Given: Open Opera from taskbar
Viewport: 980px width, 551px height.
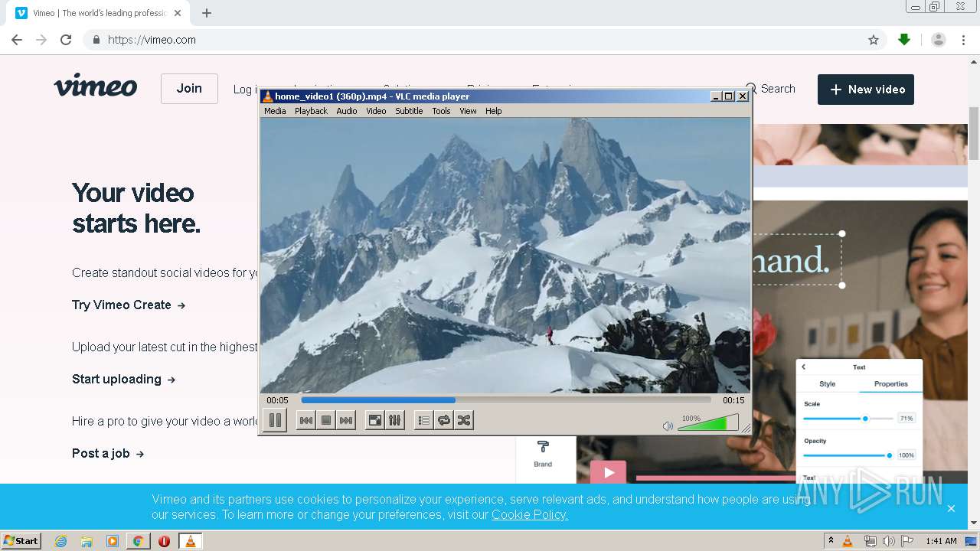Looking at the screenshot, I should tap(164, 541).
